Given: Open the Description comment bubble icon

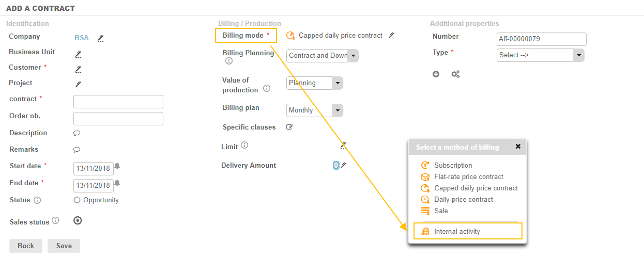Looking at the screenshot, I should (77, 133).
